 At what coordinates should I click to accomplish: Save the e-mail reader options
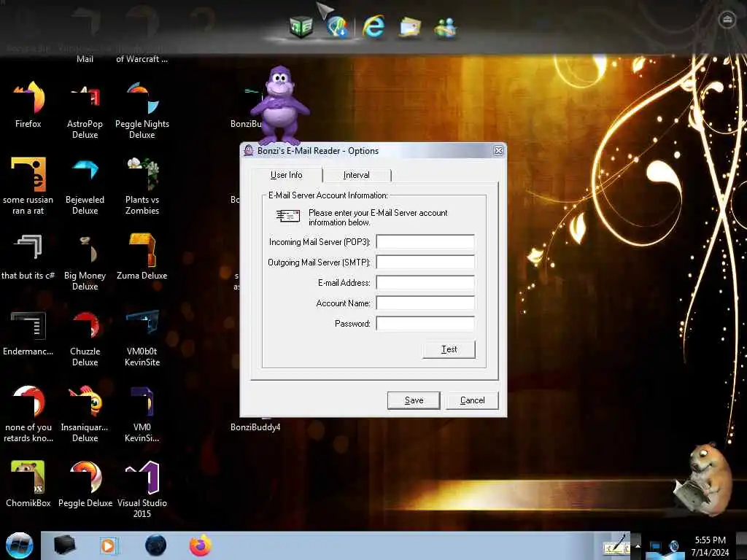(x=414, y=400)
